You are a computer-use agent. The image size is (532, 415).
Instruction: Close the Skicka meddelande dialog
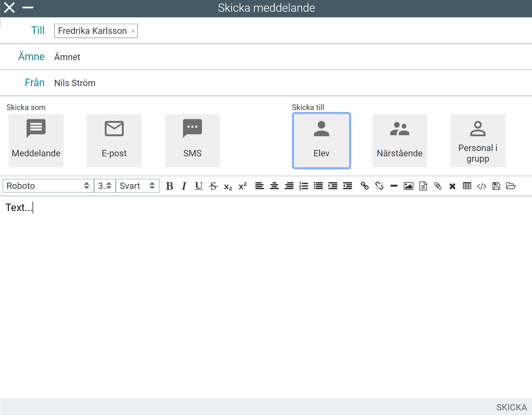pyautogui.click(x=10, y=8)
